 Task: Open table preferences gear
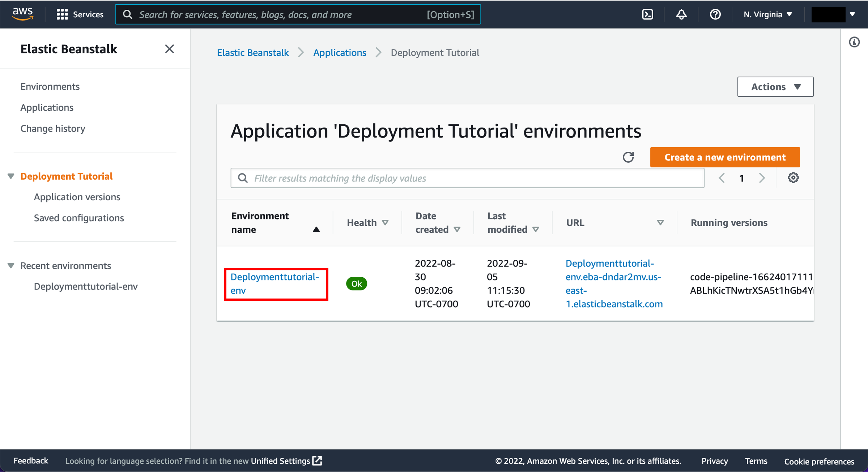pos(793,178)
